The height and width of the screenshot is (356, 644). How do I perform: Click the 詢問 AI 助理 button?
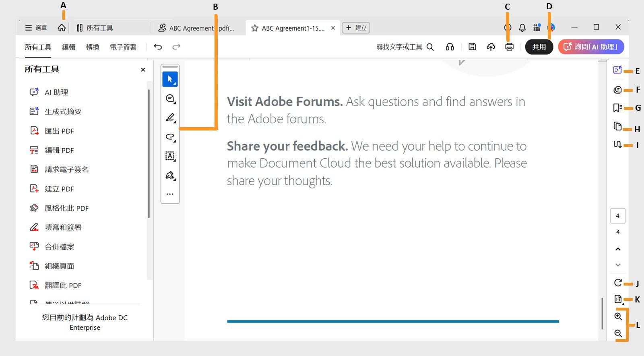(591, 47)
